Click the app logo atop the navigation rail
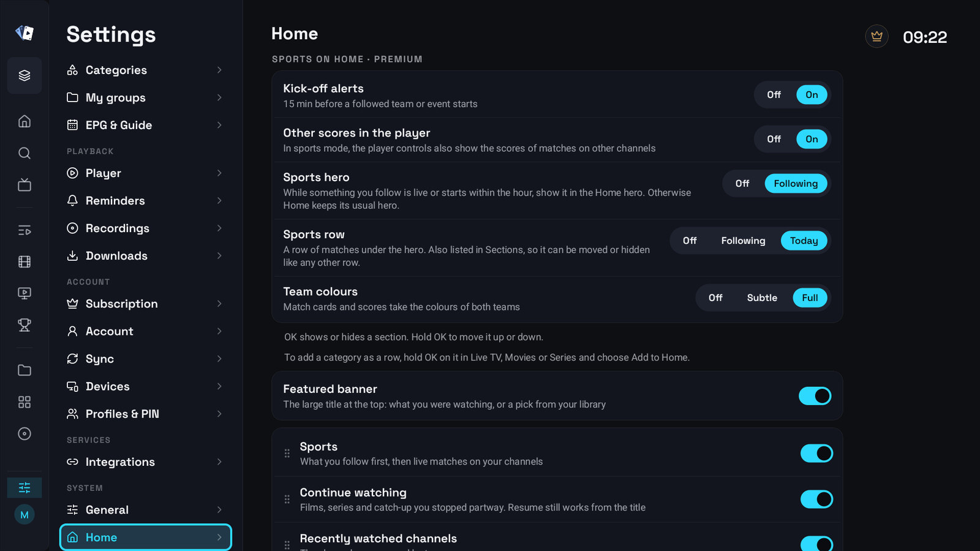 [24, 32]
